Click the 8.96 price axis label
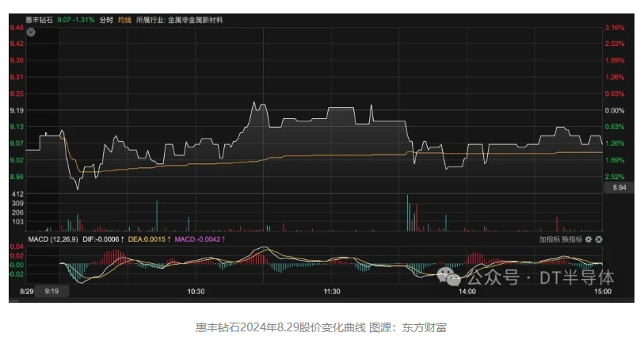 (x=17, y=177)
